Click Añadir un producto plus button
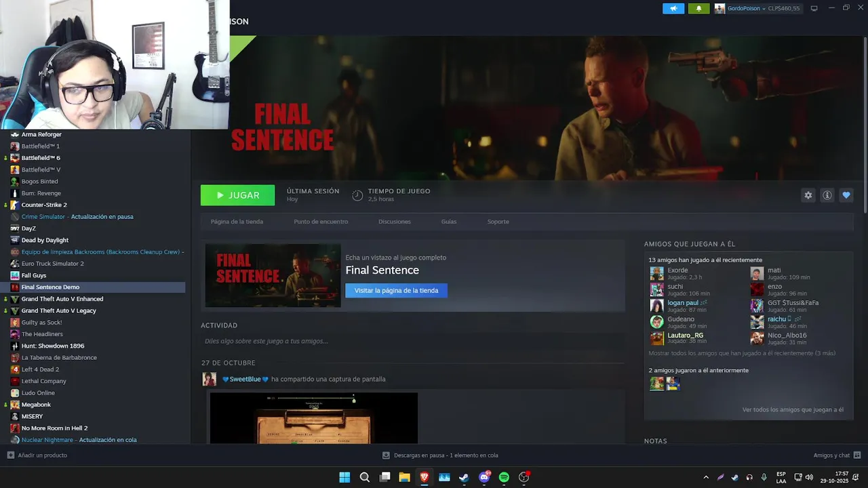 coord(37,455)
